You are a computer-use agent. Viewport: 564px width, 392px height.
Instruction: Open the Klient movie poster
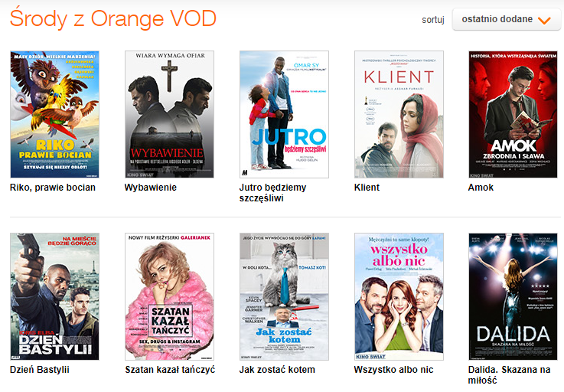pyautogui.click(x=399, y=115)
